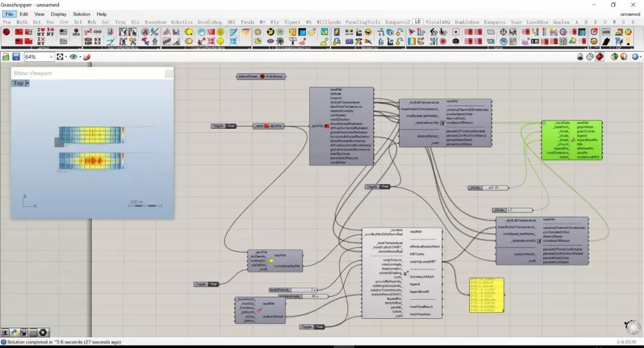
Task: Click the 010 100 binary icon
Action: coord(88,41)
